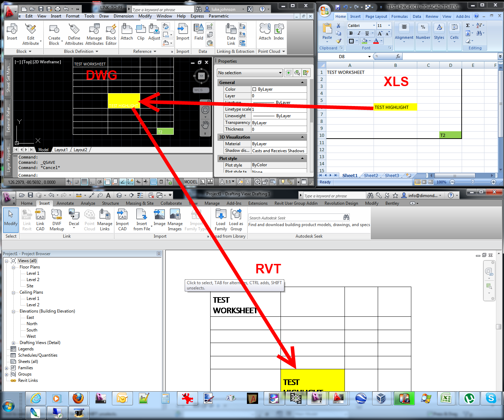
Task: Launch Block Editor in AutoCAD
Action: tap(111, 34)
